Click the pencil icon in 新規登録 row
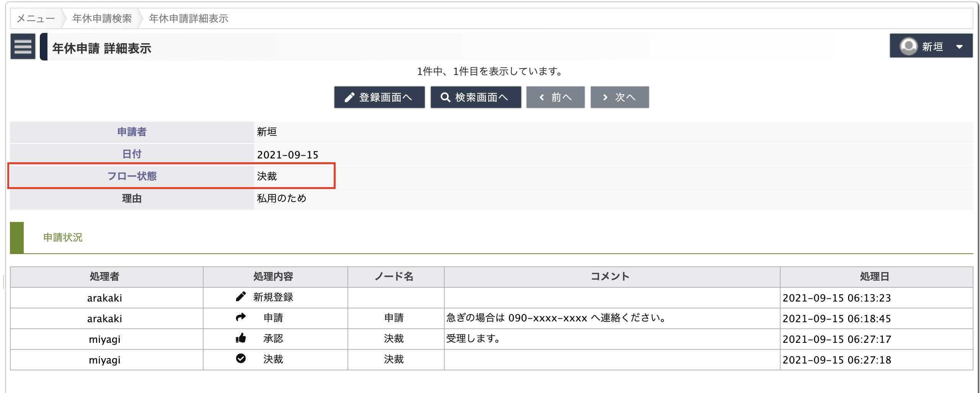Screen dimensions: 980x393 tap(241, 297)
